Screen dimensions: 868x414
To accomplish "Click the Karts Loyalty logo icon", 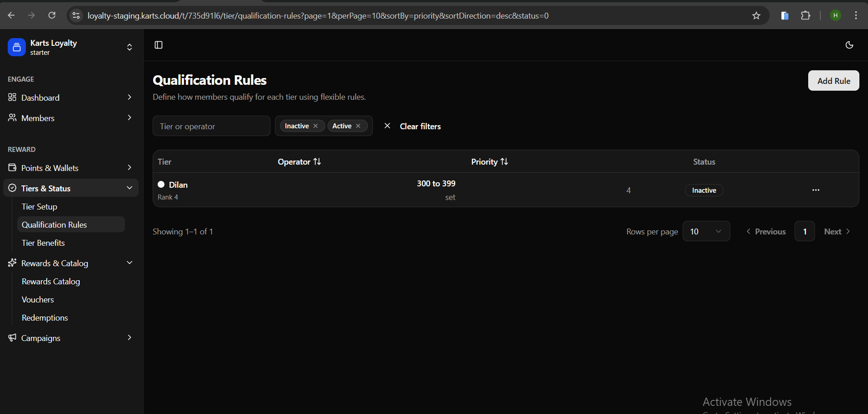I will [x=17, y=47].
